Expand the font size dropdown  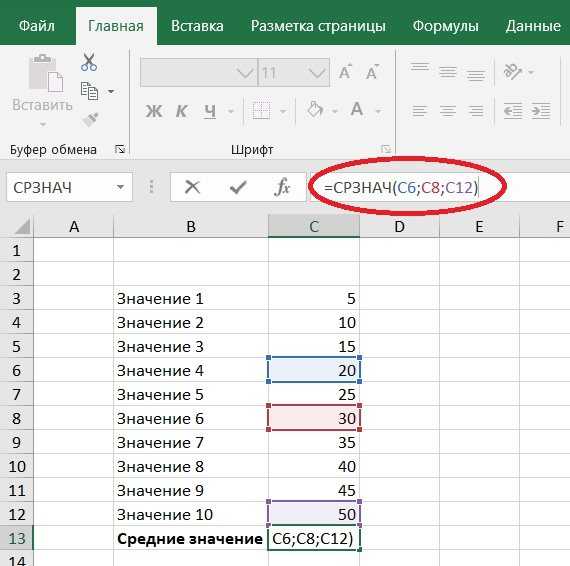coord(317,73)
